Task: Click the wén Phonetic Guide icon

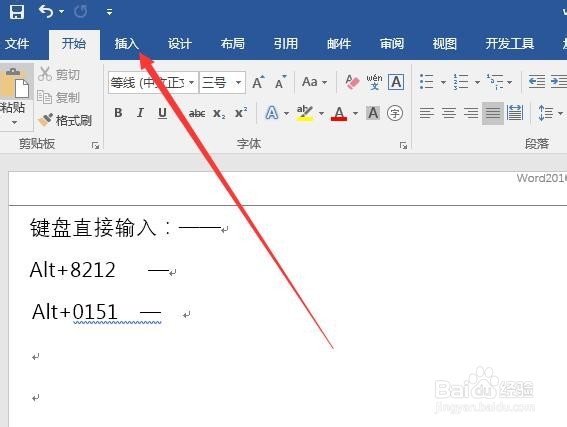Action: (x=374, y=82)
